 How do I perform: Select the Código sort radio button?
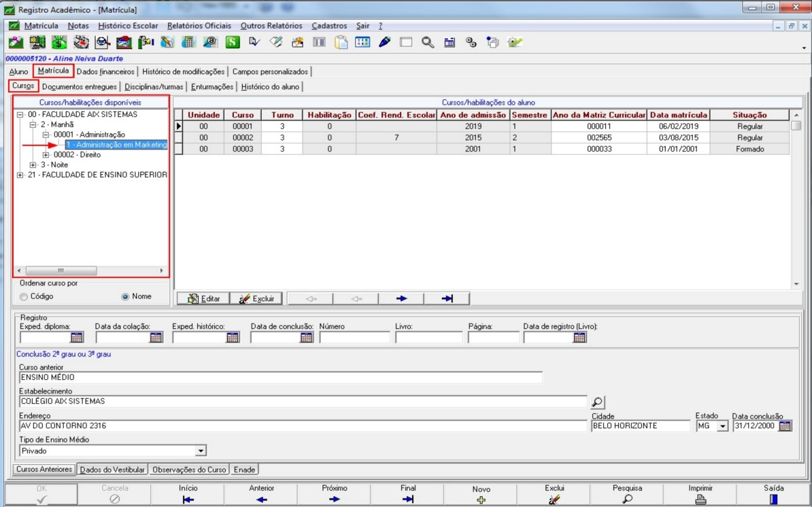point(24,297)
